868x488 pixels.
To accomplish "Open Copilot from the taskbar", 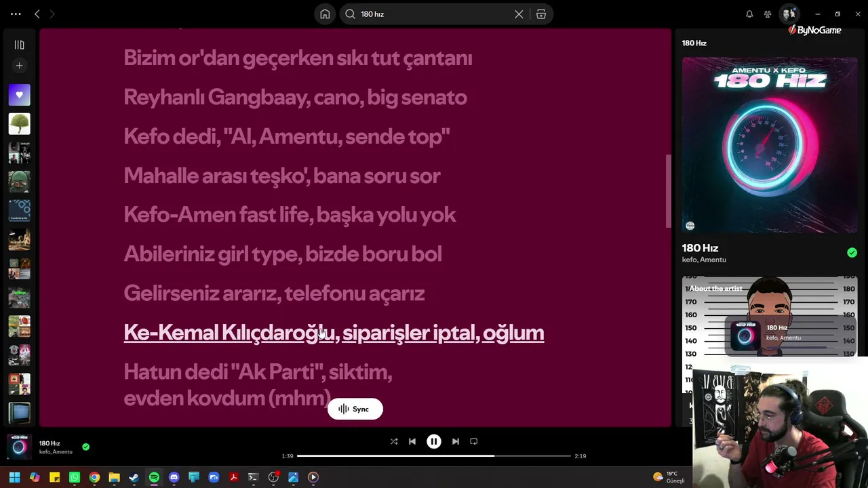I will 35,477.
